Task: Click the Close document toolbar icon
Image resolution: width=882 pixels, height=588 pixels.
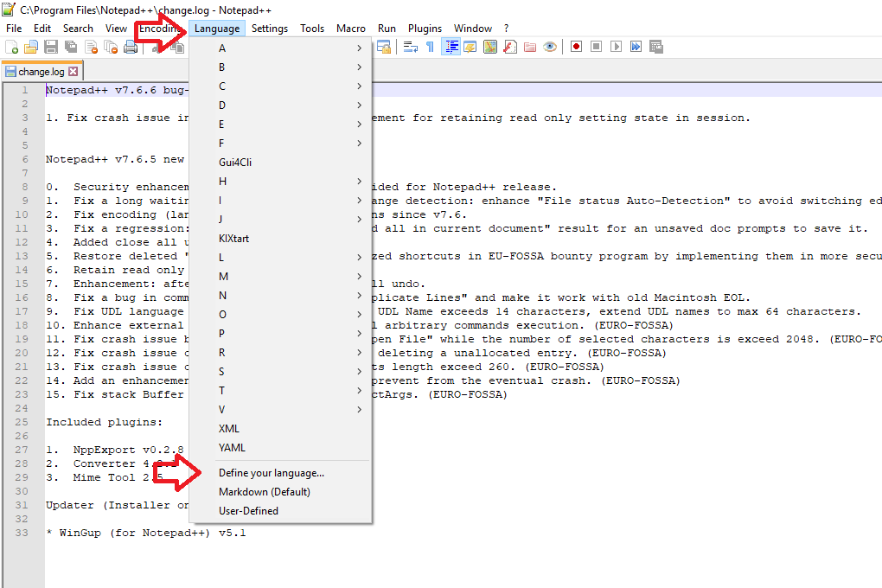Action: pyautogui.click(x=91, y=48)
